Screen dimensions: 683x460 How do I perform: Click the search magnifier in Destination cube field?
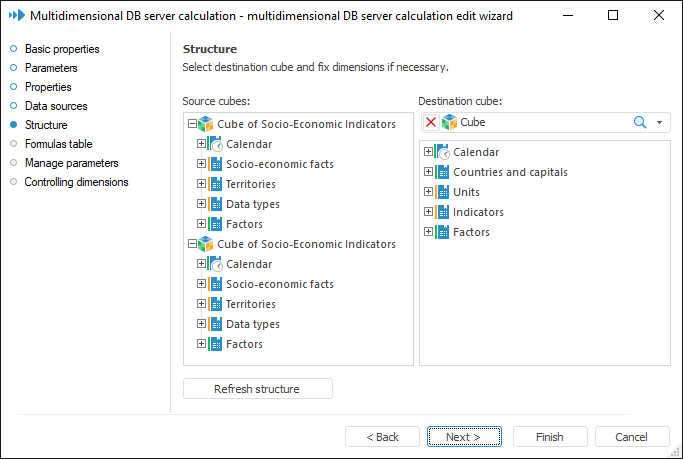point(640,122)
